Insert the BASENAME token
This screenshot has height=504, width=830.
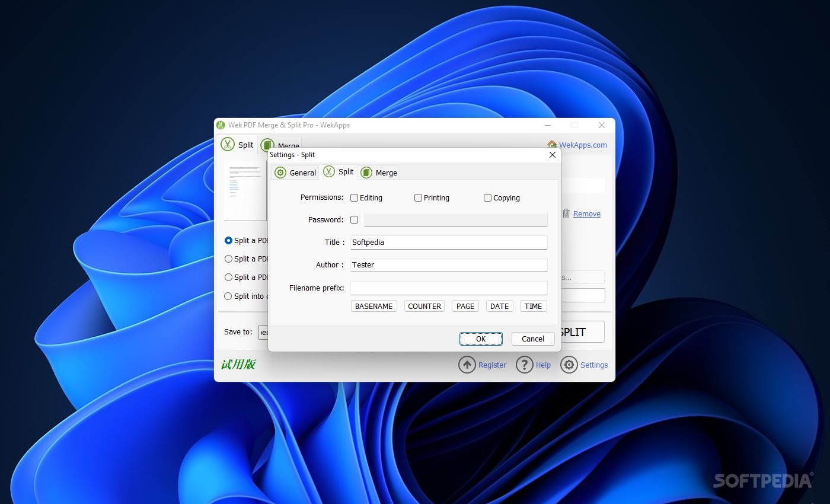373,306
